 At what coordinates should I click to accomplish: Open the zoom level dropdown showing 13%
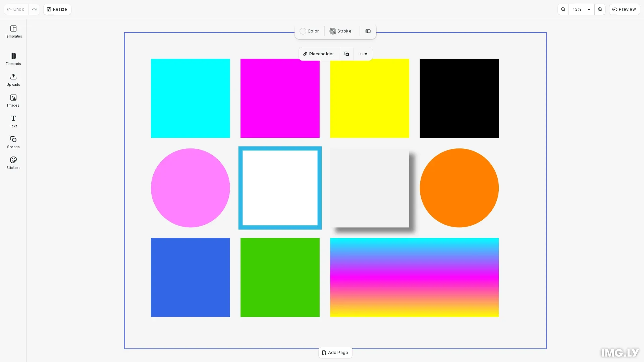pos(580,9)
